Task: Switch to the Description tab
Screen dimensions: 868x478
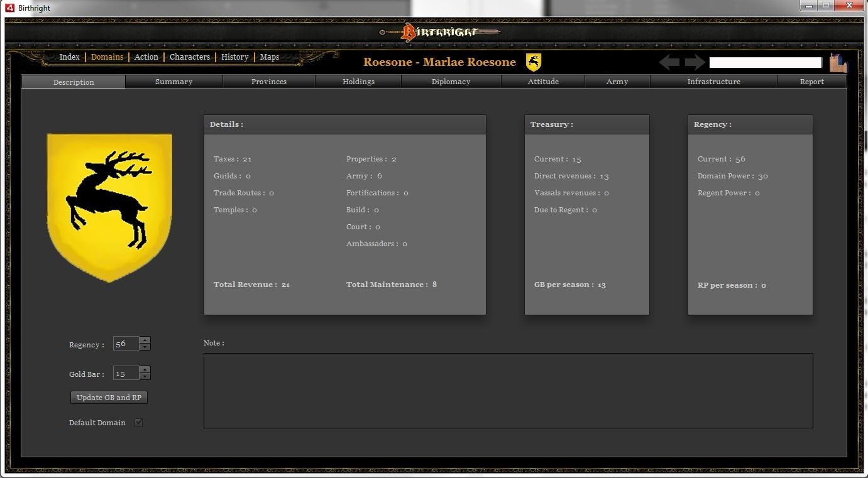Action: [x=74, y=82]
